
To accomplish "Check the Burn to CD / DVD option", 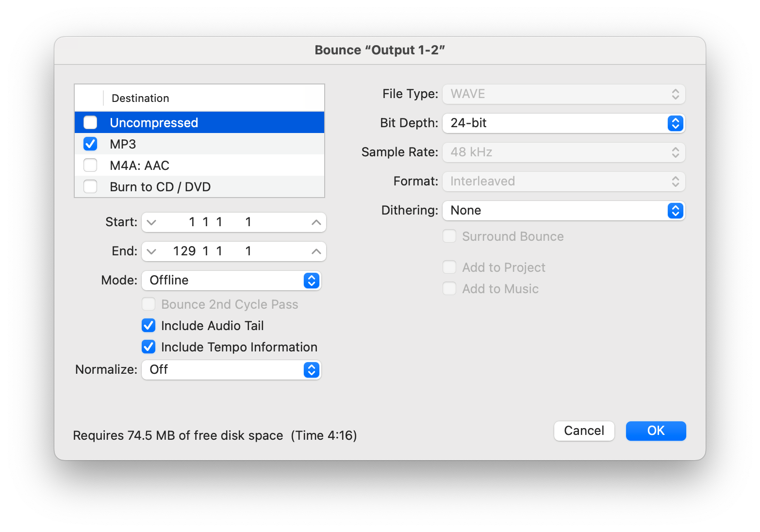I will (90, 186).
